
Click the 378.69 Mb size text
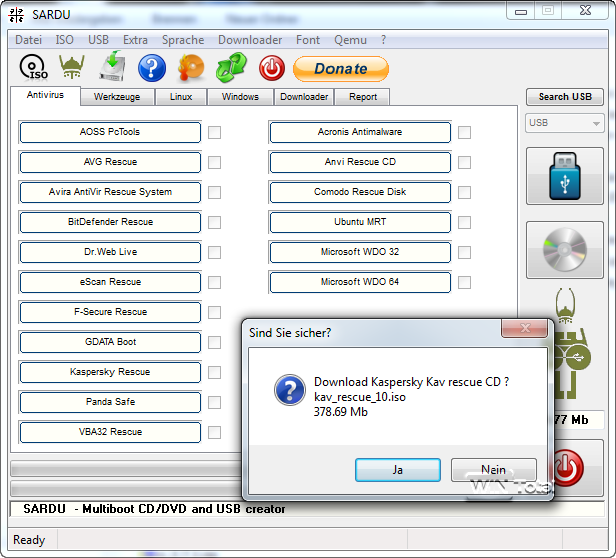pos(341,412)
